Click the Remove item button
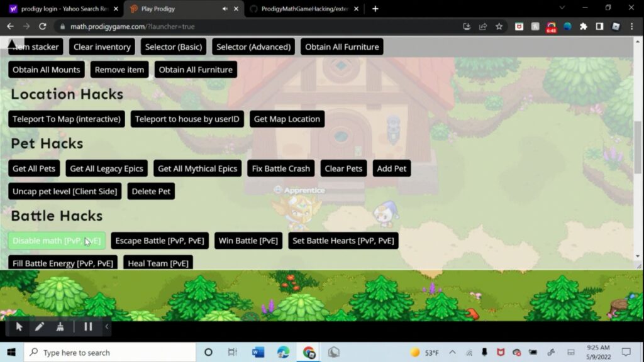The width and height of the screenshot is (644, 362). point(119,70)
